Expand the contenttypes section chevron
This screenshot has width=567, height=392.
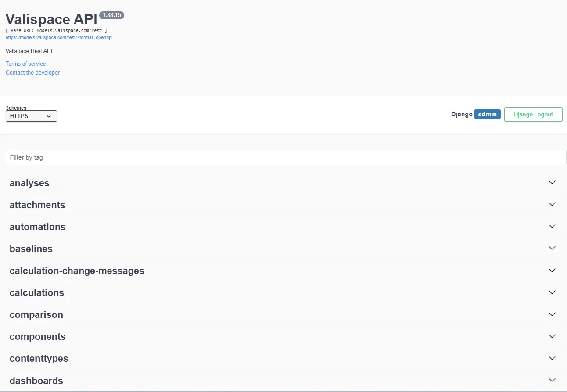(552, 358)
